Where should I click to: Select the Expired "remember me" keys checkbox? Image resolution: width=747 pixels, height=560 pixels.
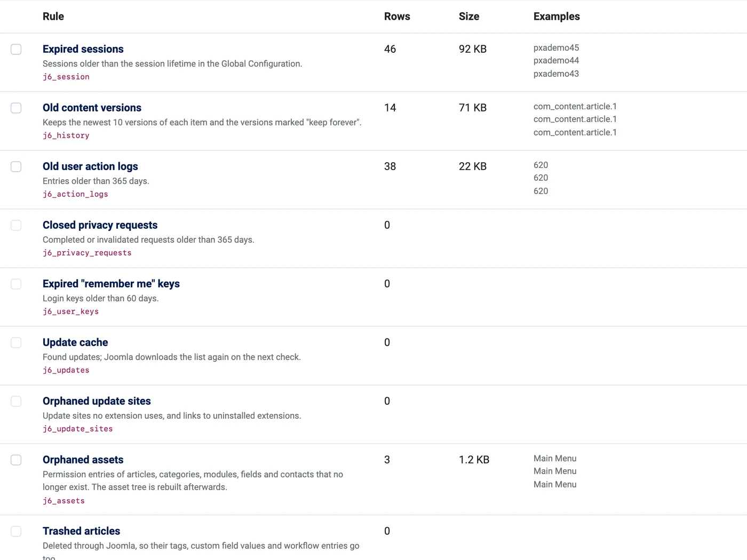[x=16, y=284]
